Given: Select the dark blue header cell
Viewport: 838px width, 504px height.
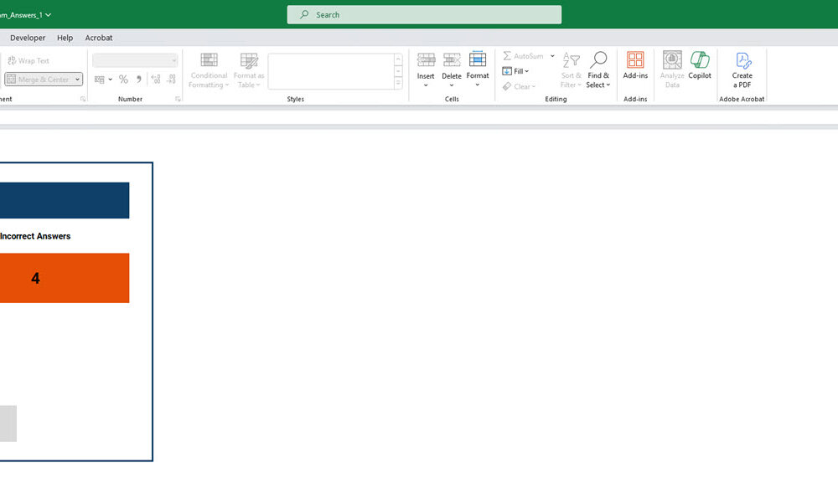Looking at the screenshot, I should point(65,200).
